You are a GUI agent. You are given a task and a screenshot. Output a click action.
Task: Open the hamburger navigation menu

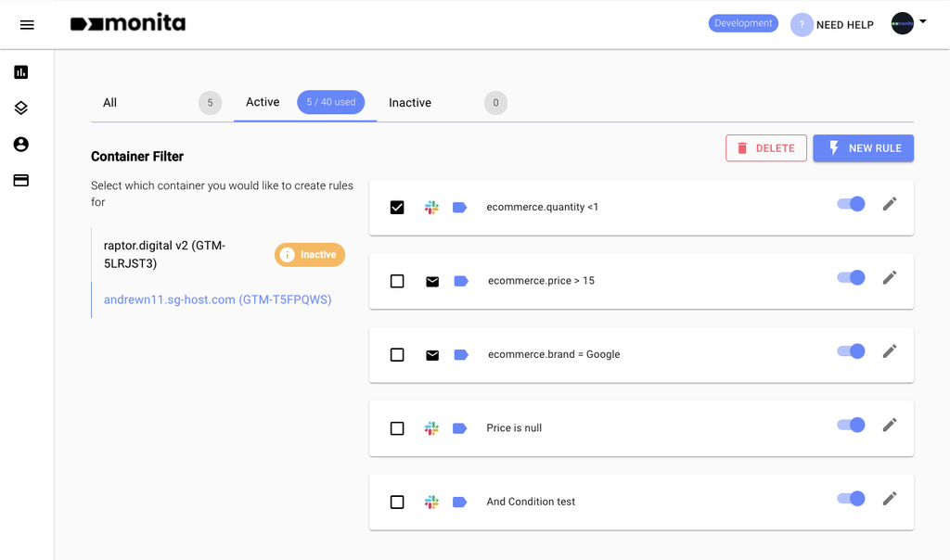(27, 24)
